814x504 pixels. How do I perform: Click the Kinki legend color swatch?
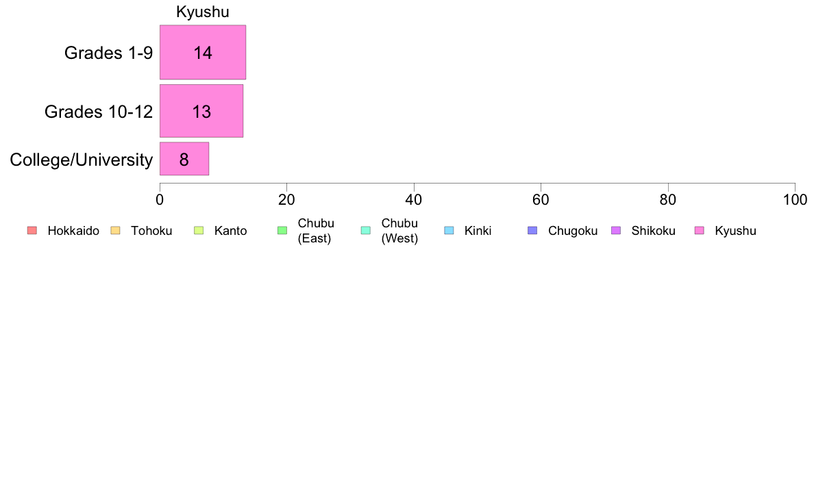tap(449, 231)
